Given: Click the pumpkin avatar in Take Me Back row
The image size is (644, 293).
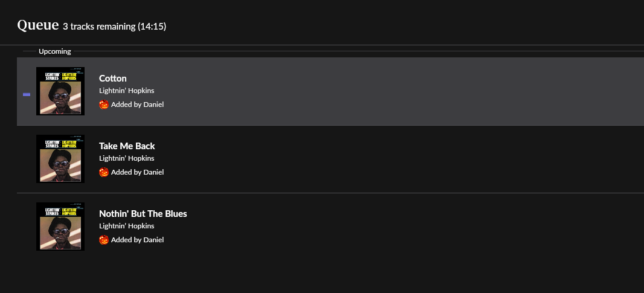Looking at the screenshot, I should click(104, 172).
